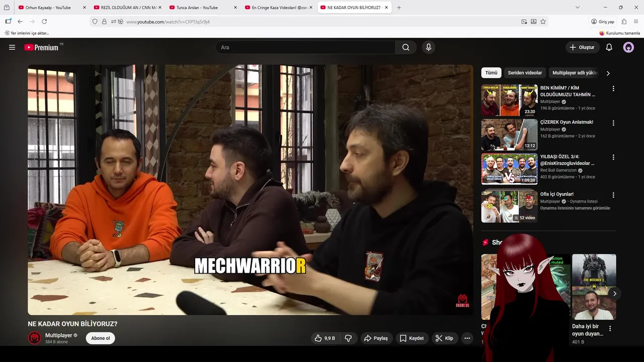Click Oynatma listesinin tamamını görüntüle link
This screenshot has width=644, height=362.
click(575, 208)
